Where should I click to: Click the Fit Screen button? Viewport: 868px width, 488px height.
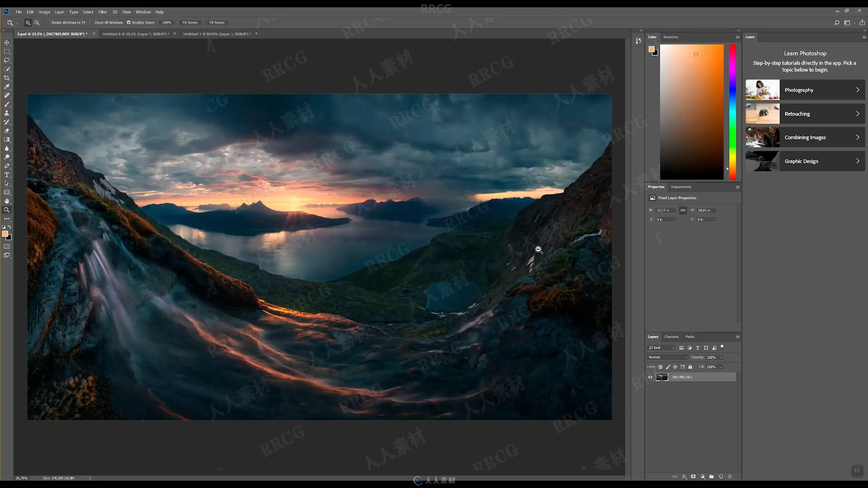click(x=190, y=23)
